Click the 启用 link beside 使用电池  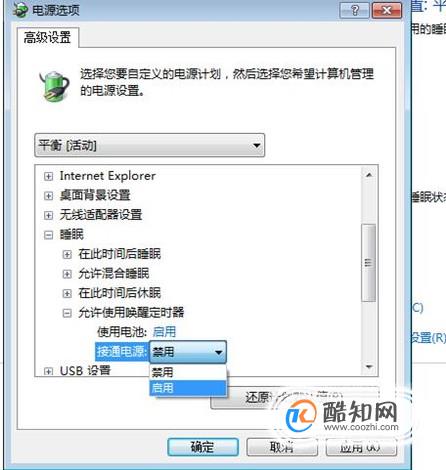(164, 332)
